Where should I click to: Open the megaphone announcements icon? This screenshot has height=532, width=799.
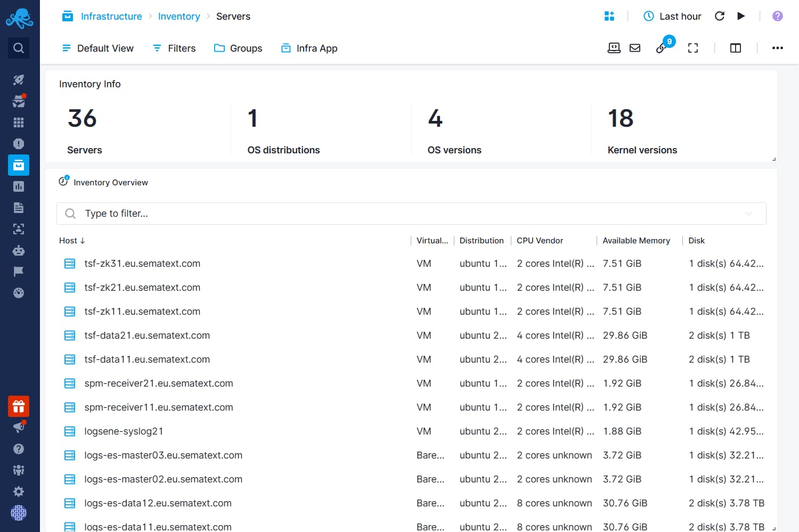(19, 427)
